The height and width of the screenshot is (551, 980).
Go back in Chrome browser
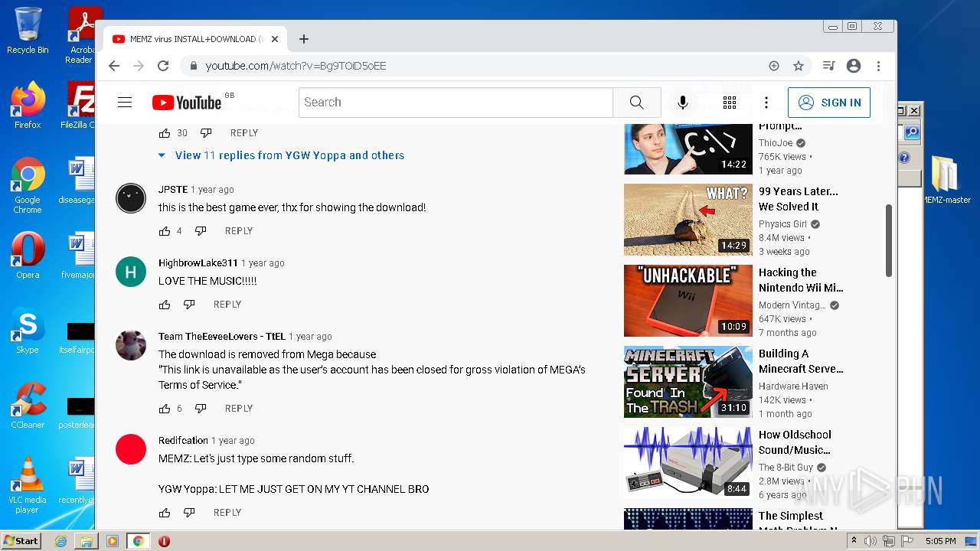click(114, 66)
